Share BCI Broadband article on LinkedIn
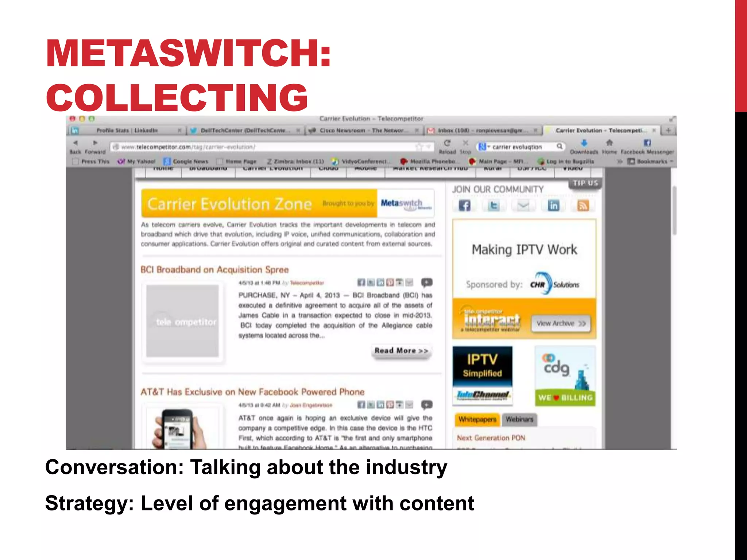747x560 pixels. pyautogui.click(x=380, y=282)
